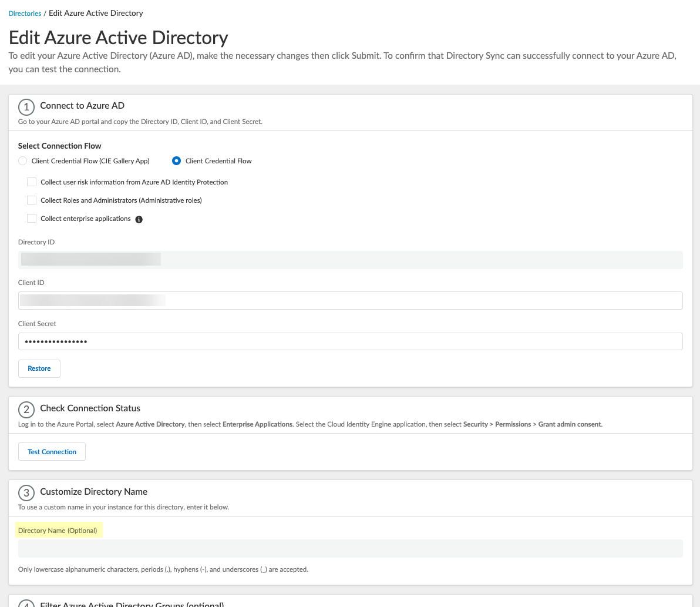The width and height of the screenshot is (700, 607).
Task: Click the Restore button
Action: click(x=39, y=368)
